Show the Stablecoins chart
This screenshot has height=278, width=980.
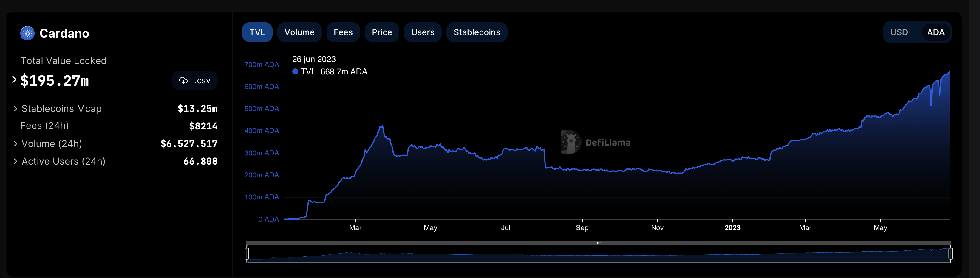476,32
